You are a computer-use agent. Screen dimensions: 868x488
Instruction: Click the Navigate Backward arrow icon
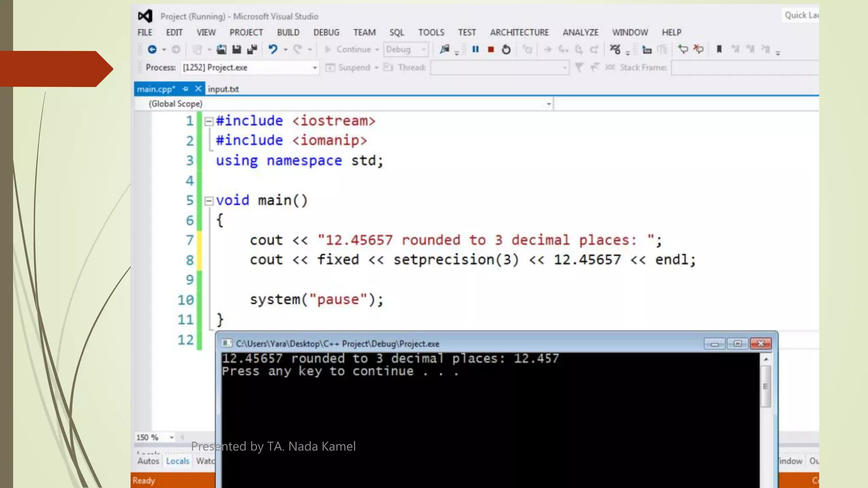[x=152, y=50]
